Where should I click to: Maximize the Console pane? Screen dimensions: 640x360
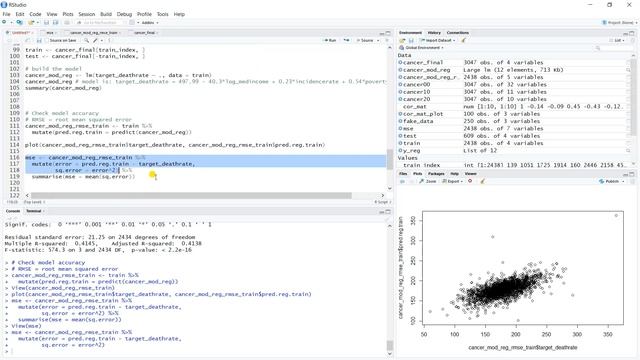pos(388,211)
